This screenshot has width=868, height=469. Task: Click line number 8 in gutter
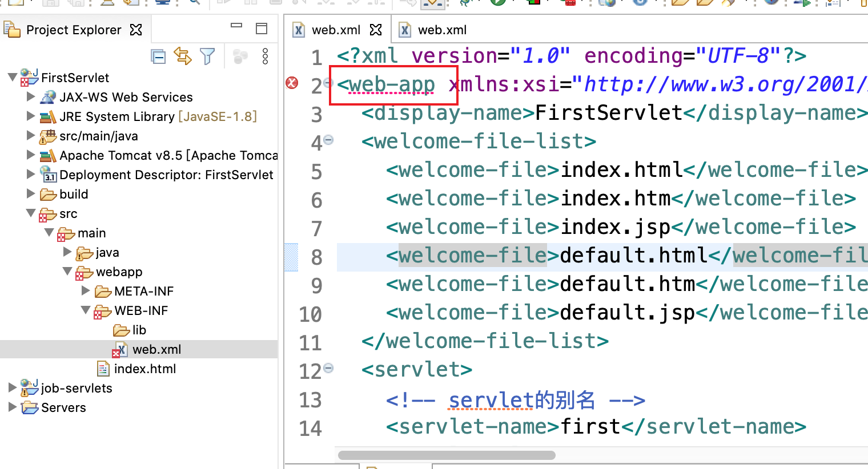pyautogui.click(x=316, y=257)
